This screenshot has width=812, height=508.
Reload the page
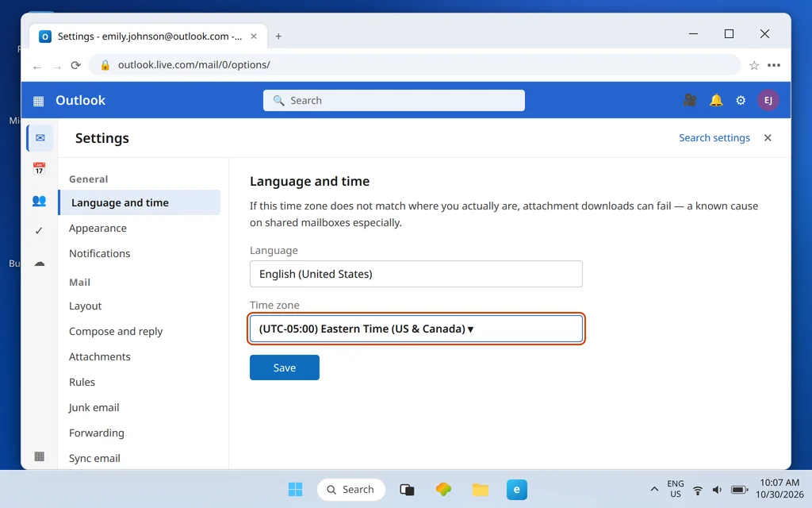coord(75,65)
